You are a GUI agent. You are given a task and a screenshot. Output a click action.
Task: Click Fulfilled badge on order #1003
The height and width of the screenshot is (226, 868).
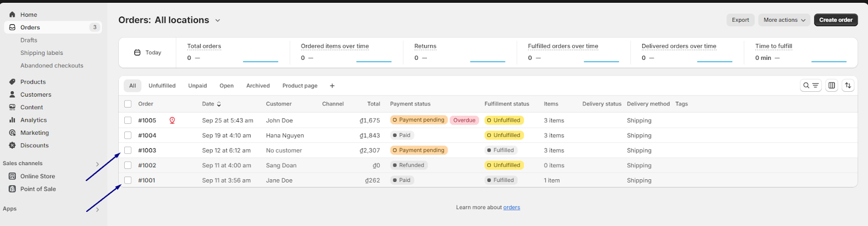click(x=501, y=150)
